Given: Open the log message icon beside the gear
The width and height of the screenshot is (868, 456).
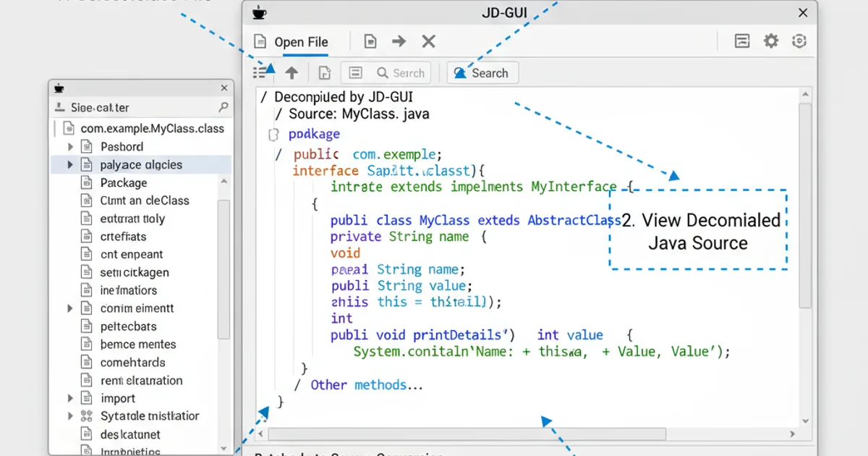Looking at the screenshot, I should click(x=741, y=41).
